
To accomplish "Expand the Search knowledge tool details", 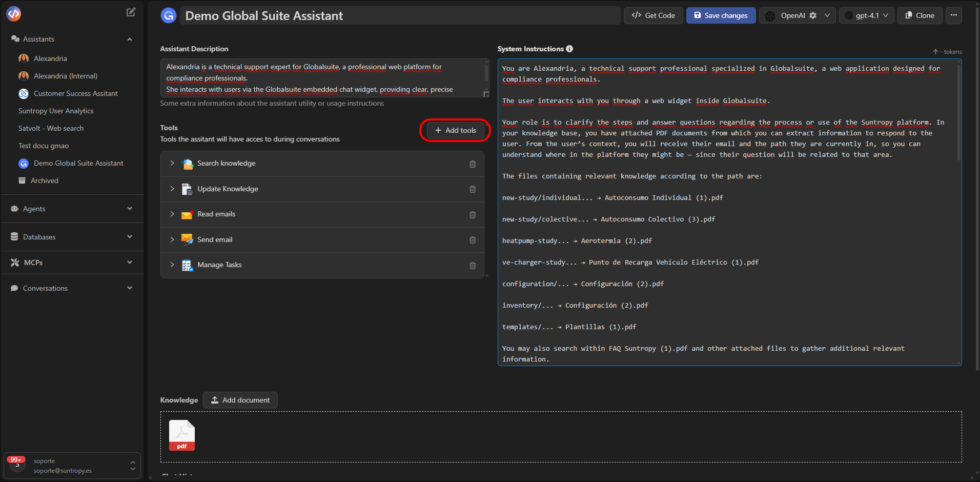I will point(172,164).
